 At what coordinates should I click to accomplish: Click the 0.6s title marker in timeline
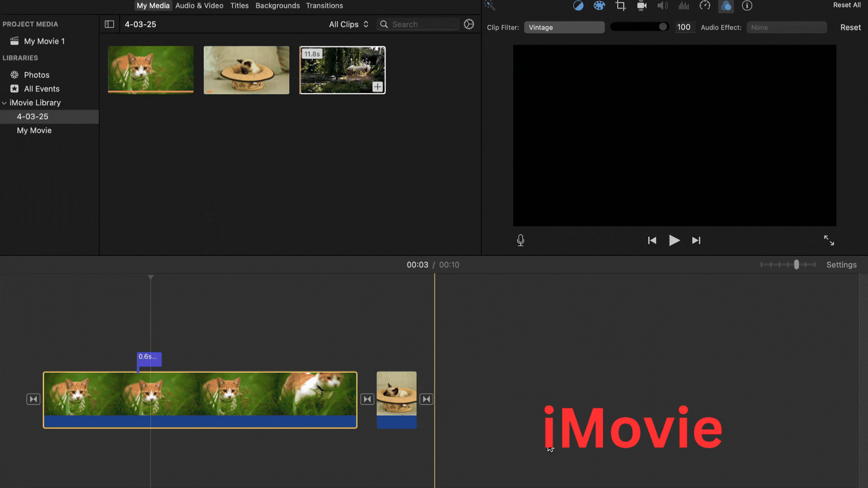[149, 359]
